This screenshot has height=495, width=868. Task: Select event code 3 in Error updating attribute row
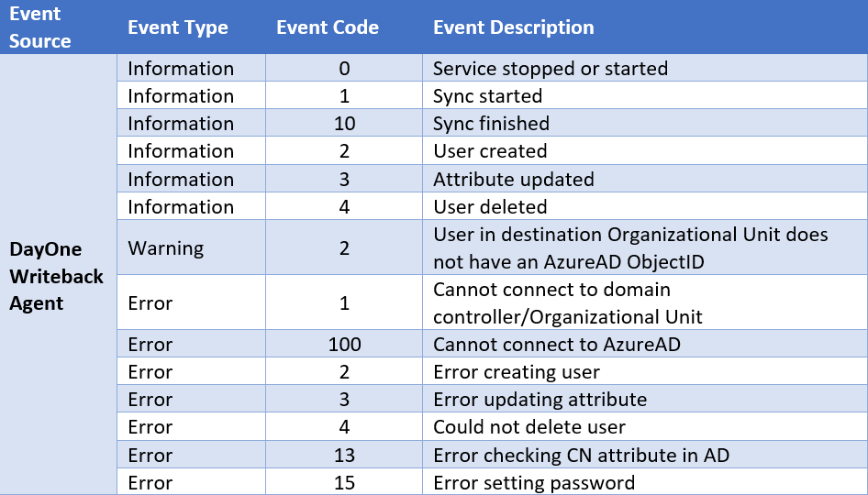tap(344, 400)
